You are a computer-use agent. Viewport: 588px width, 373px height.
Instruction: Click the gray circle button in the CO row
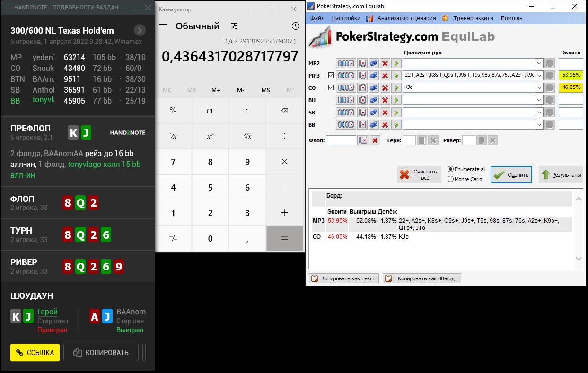click(x=549, y=87)
